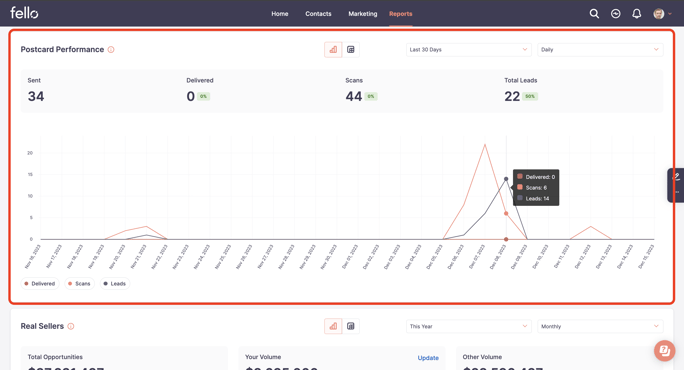Viewport: 684px width, 370px height.
Task: Click the Other Volume label
Action: 482,357
